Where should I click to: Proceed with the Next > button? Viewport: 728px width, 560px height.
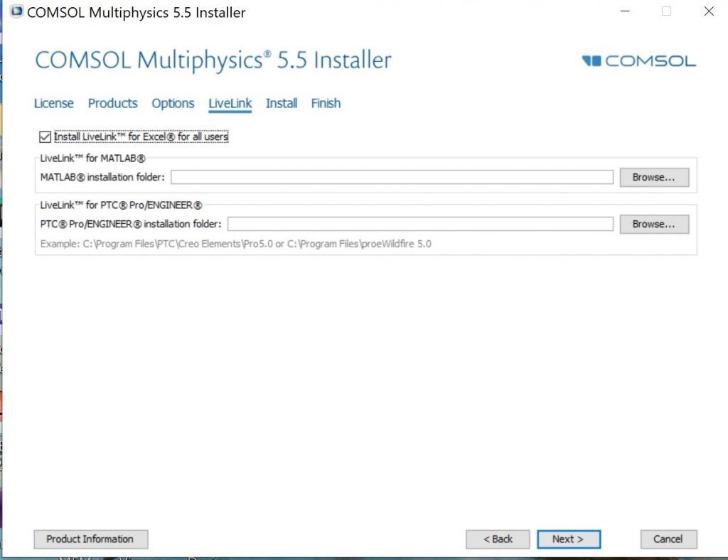(x=569, y=539)
